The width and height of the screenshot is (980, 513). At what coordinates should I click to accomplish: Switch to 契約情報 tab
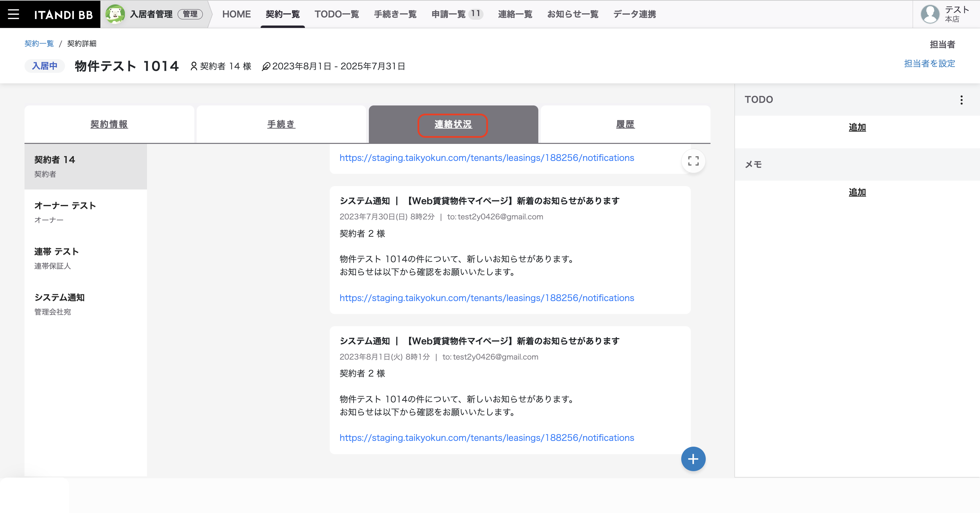tap(109, 125)
